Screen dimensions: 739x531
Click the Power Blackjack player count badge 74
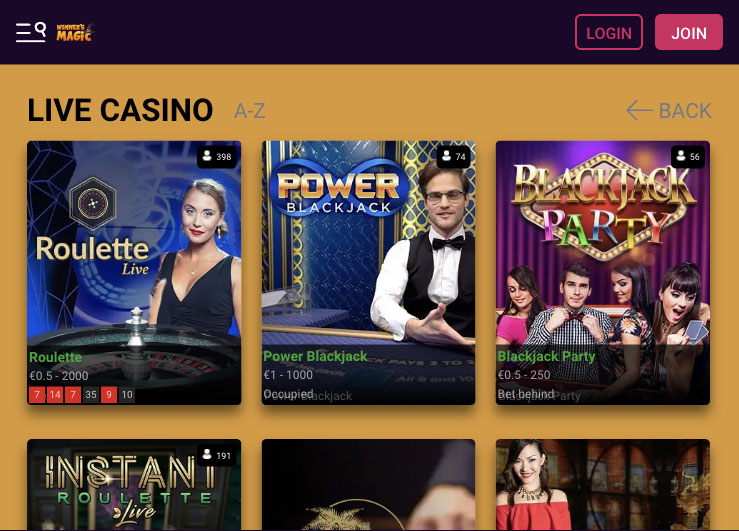[x=454, y=156]
